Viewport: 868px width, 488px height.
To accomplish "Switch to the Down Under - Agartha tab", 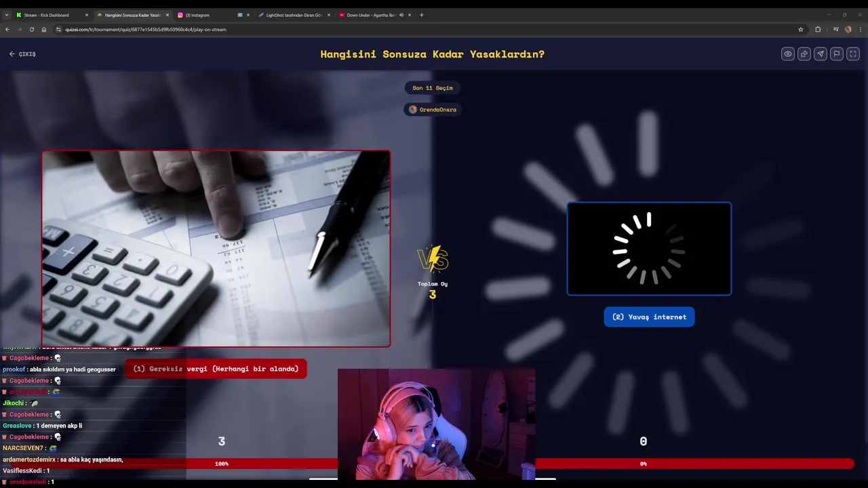I will [375, 15].
